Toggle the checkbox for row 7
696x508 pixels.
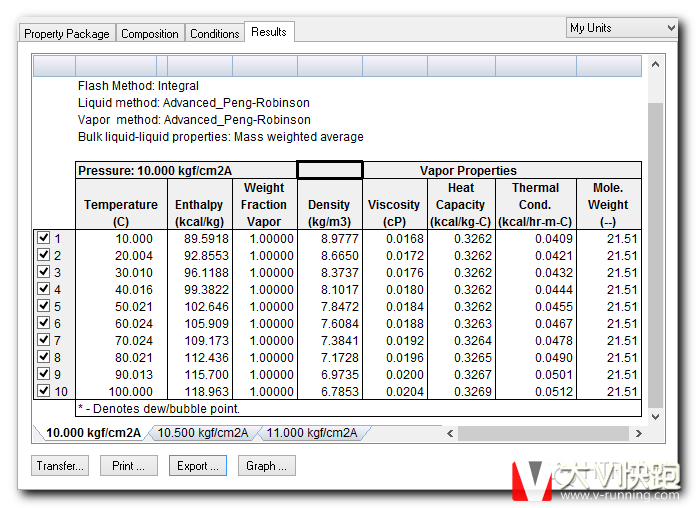44,339
